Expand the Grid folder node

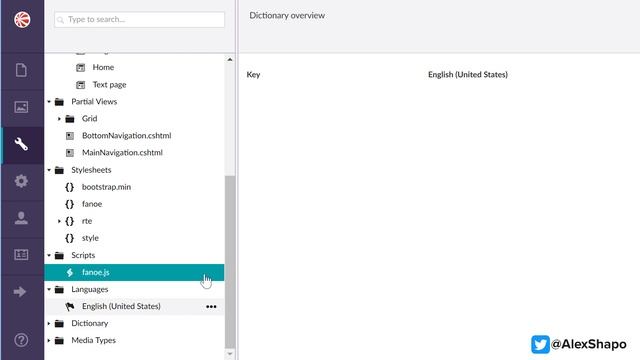pyautogui.click(x=59, y=119)
